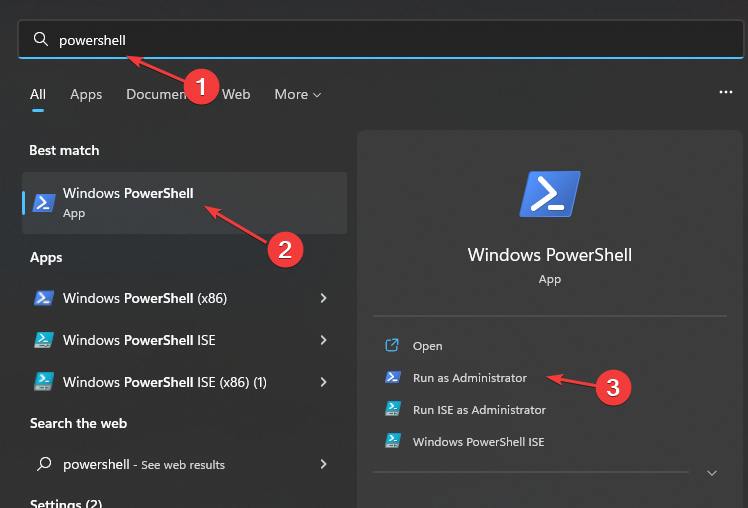Screen dimensions: 748x508
Task: Click the Run as Administrator PowerShell icon
Action: 393,377
